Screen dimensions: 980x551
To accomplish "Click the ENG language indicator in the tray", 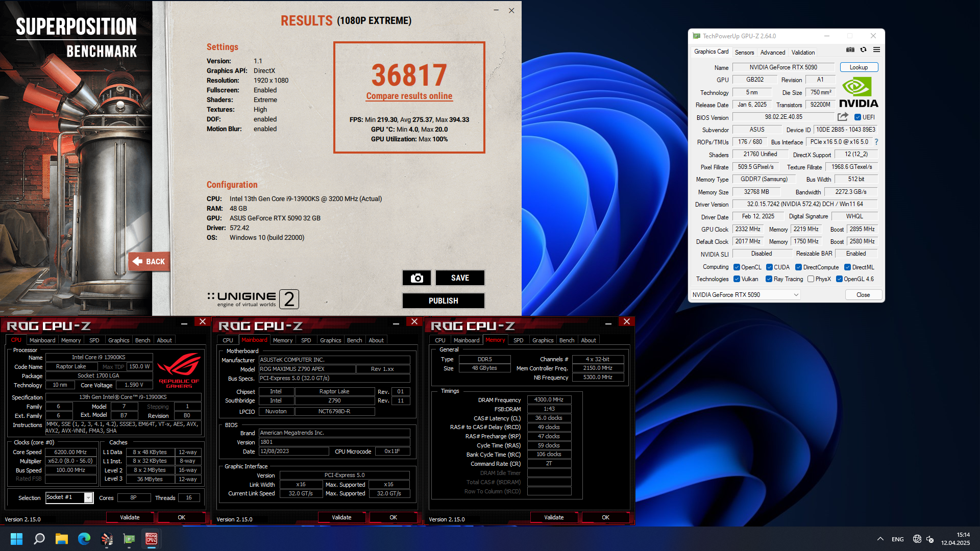I will [897, 539].
